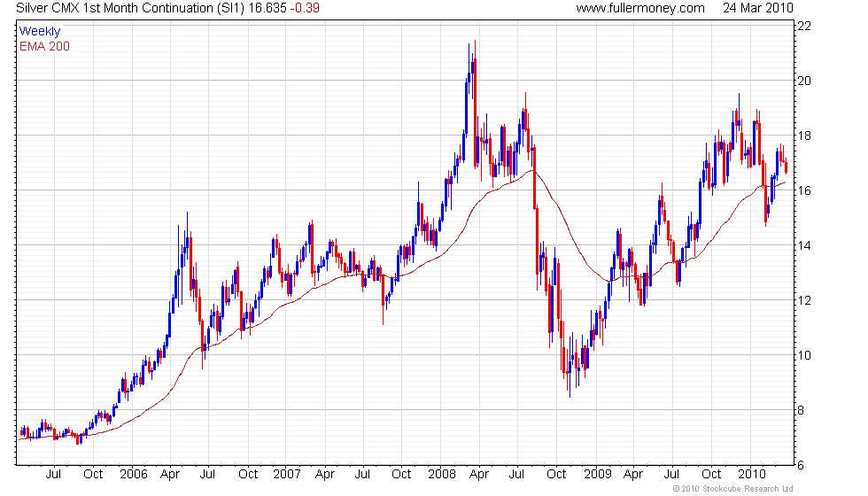Click the 'Apr' label right after 2006
Image resolution: width=868 pixels, height=496 pixels.
170,475
